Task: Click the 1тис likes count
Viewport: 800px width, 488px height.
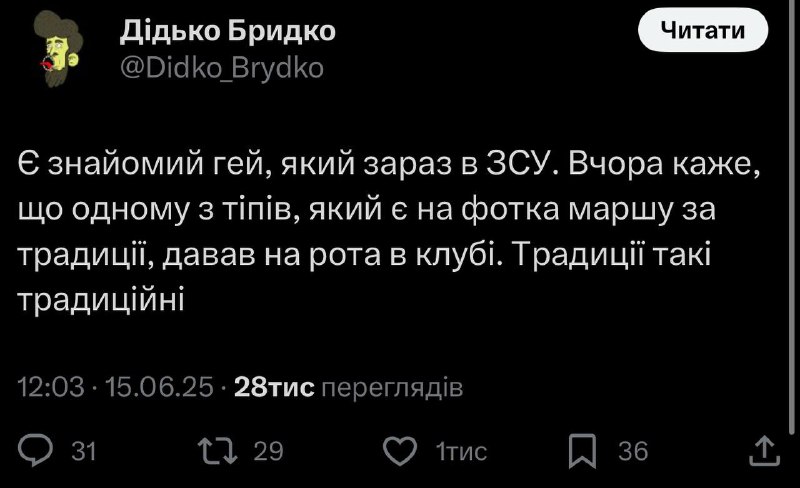Action: pos(461,451)
